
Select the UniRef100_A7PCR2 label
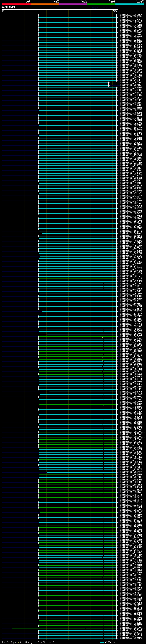tap(131, 25)
